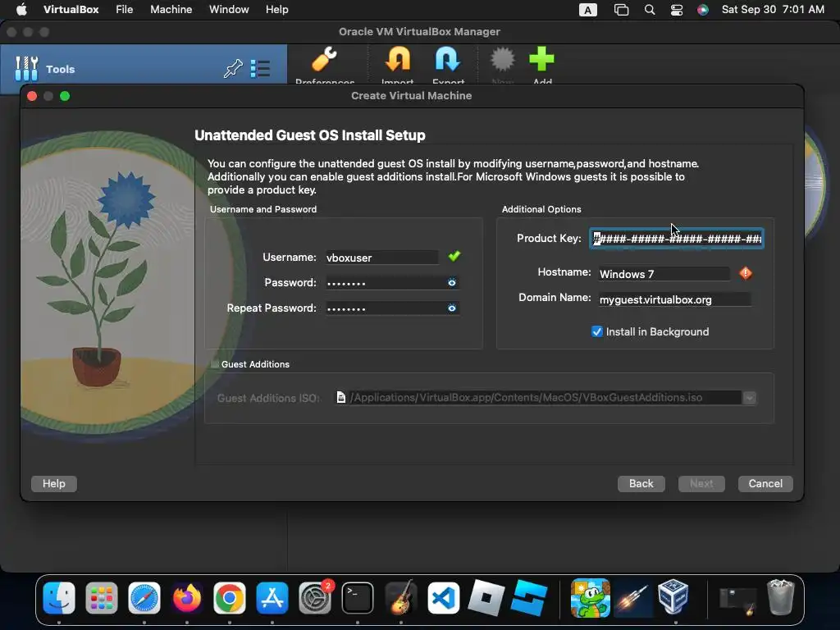
Task: Open the Help menu in the menu bar
Action: point(277,9)
